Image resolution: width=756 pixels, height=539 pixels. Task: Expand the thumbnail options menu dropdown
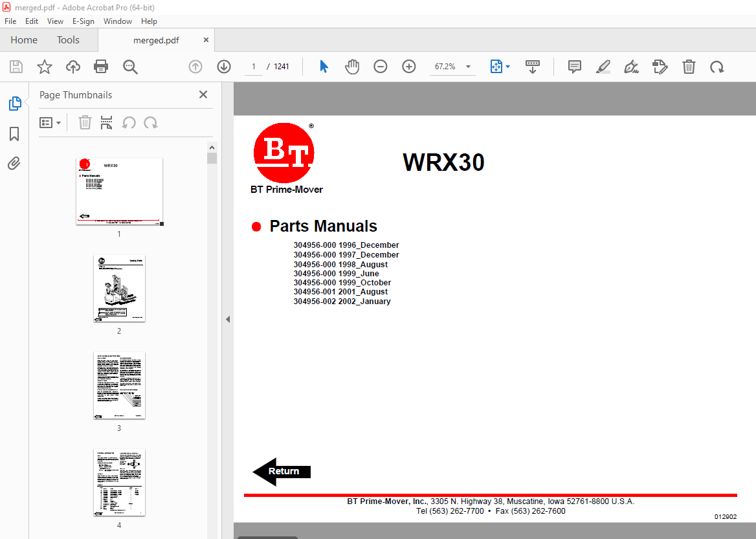click(x=50, y=123)
